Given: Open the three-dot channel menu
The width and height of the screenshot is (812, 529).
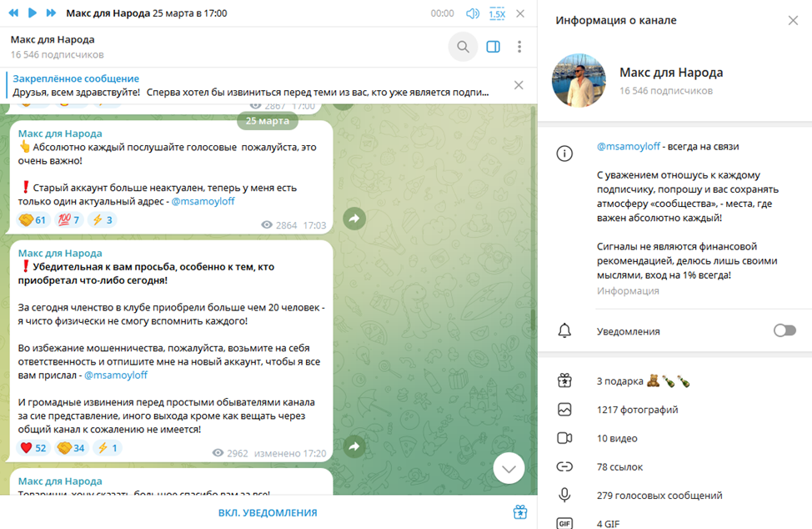Looking at the screenshot, I should [x=519, y=47].
